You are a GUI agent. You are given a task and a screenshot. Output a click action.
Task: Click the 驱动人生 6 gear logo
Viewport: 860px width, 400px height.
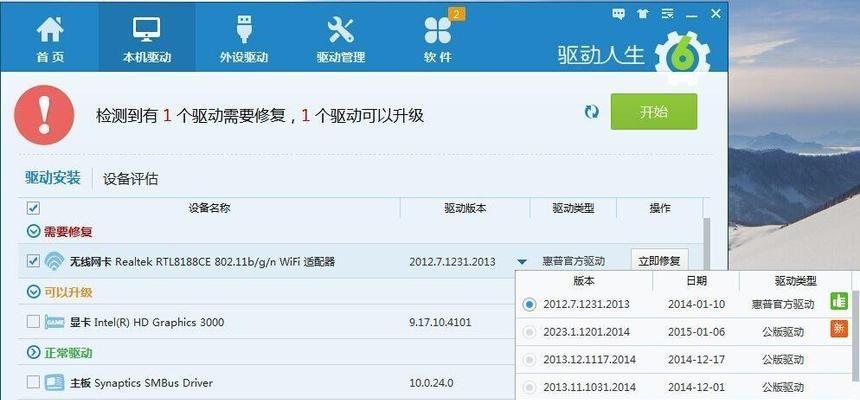coord(682,58)
